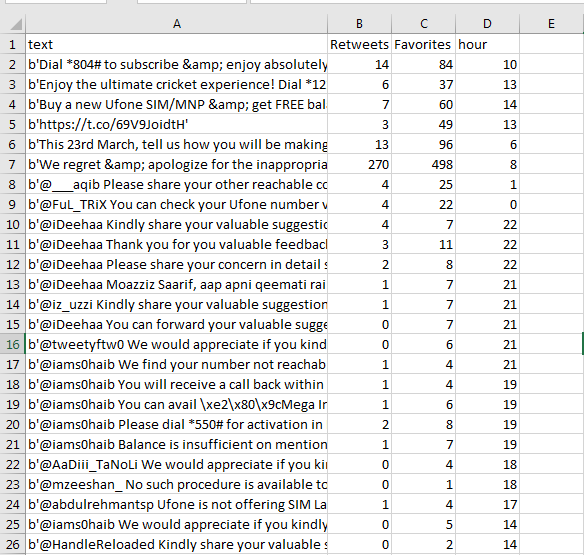The height and width of the screenshot is (555, 584).
Task: Select row 26 header
Action: point(12,544)
